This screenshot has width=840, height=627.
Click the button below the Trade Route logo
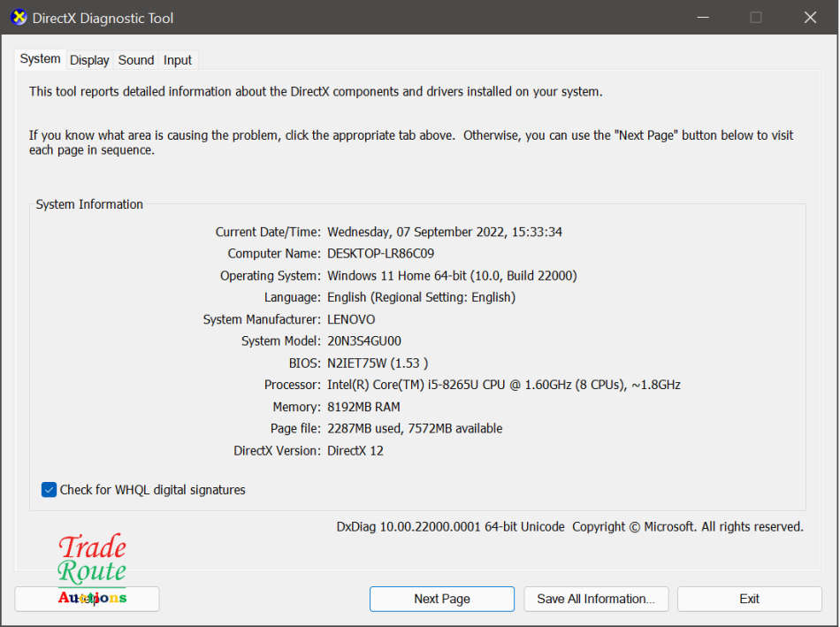(87, 599)
